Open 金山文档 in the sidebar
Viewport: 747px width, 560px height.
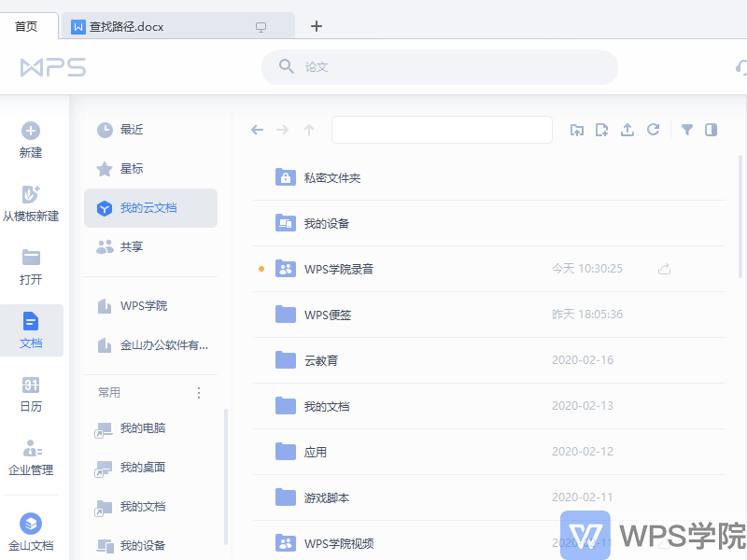(x=31, y=532)
